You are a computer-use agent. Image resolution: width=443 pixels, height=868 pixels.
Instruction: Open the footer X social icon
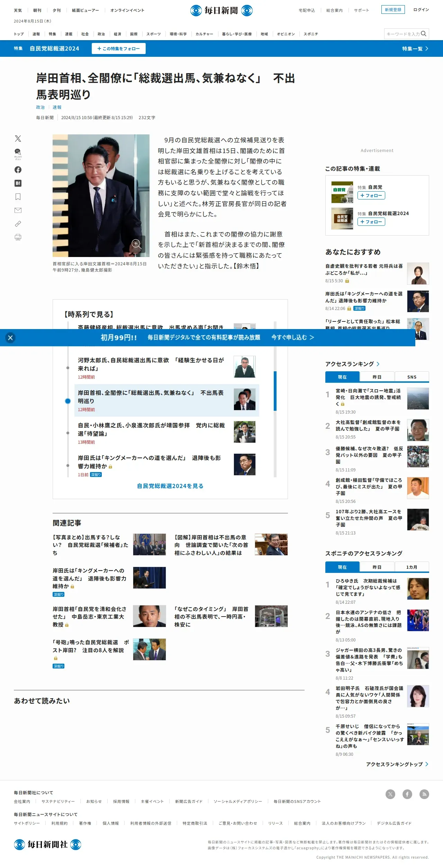pyautogui.click(x=390, y=794)
